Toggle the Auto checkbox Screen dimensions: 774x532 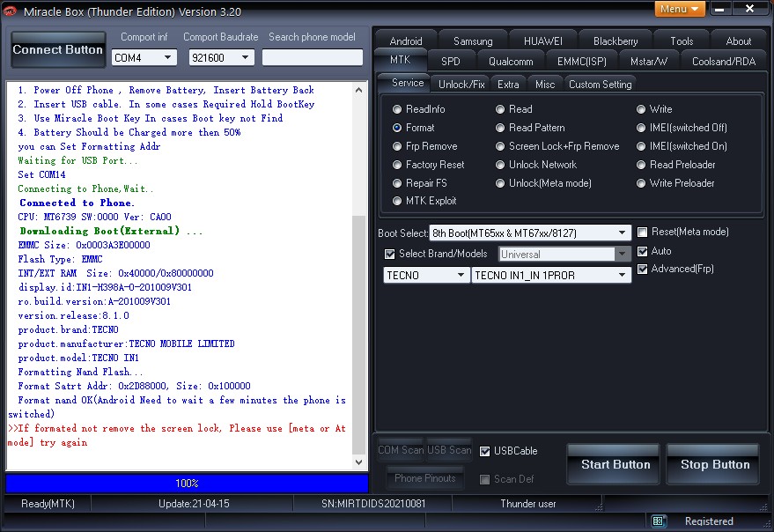642,251
